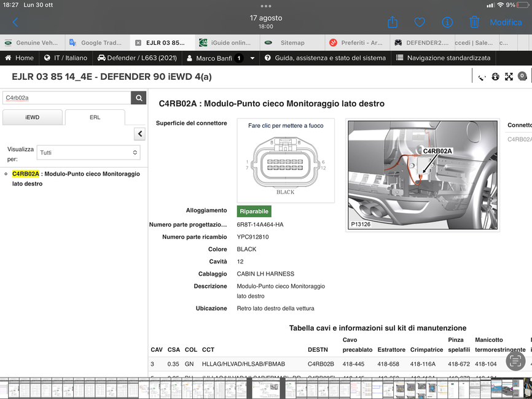Show photo info with the info icon
Screen dimensions: 532x399
tap(447, 22)
